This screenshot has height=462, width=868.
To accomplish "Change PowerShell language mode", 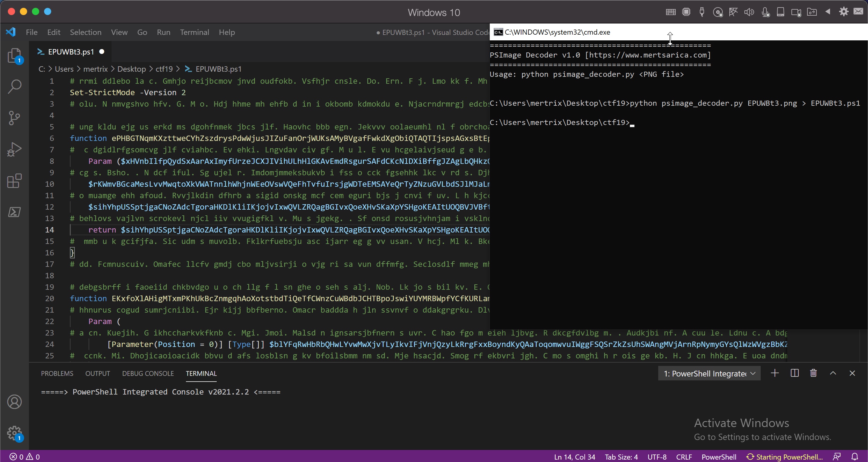I will (x=719, y=457).
